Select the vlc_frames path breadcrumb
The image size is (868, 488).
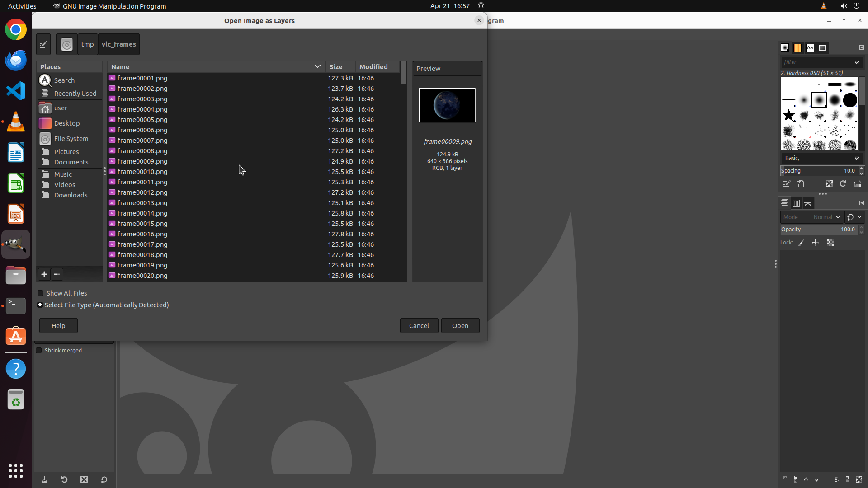[x=118, y=44]
